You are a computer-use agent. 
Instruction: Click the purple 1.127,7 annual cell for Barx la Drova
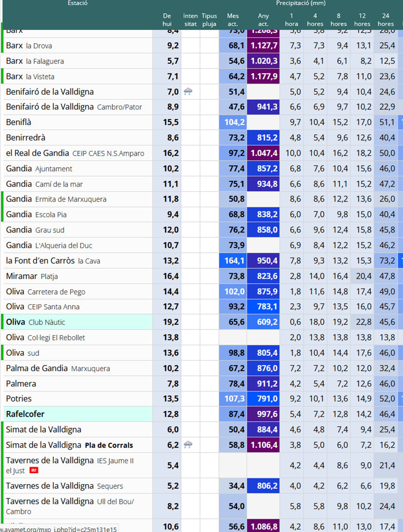click(263, 45)
